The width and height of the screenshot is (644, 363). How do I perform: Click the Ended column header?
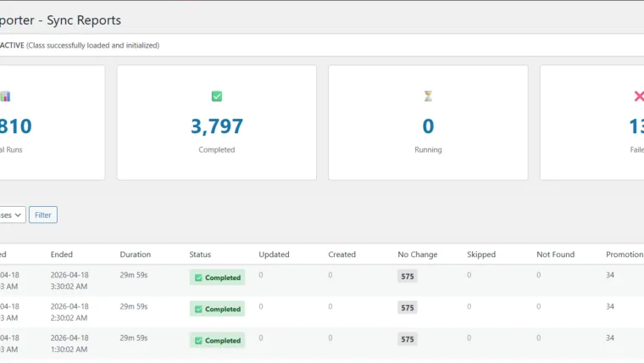pos(62,254)
